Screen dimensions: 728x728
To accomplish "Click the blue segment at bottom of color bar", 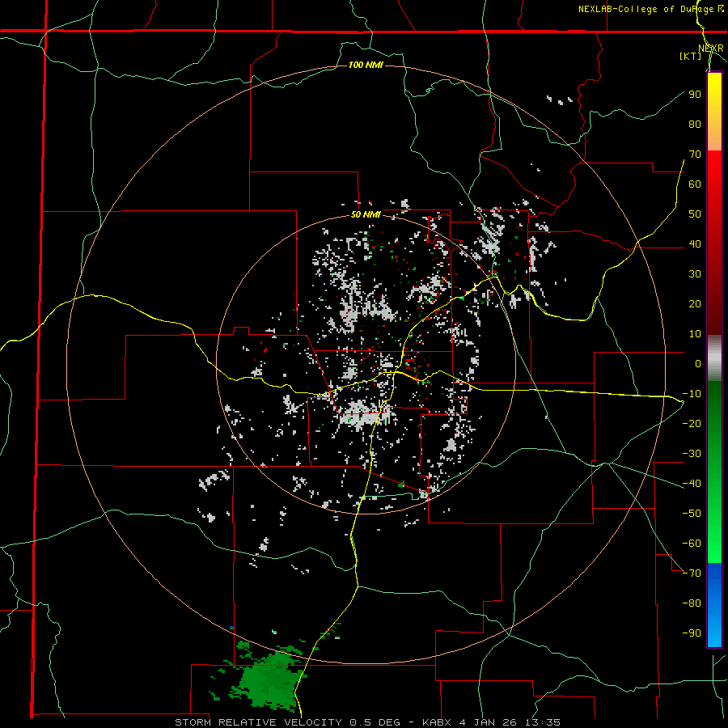I will coord(714,605).
